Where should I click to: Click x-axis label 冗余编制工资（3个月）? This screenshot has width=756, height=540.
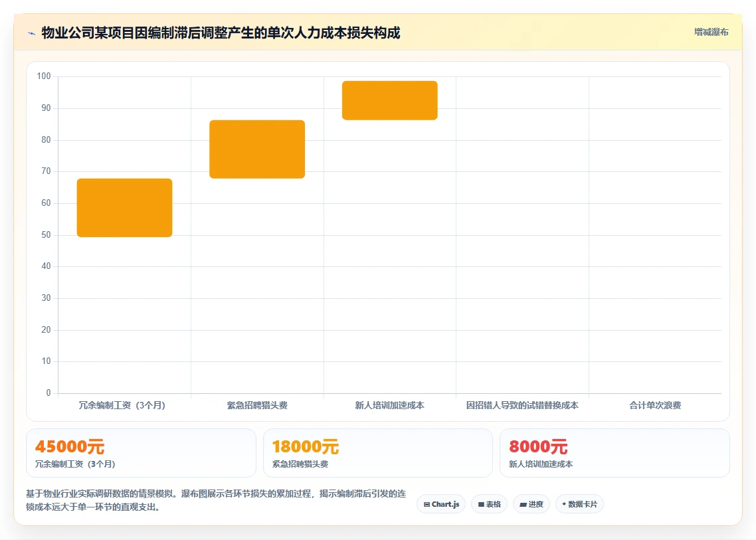(122, 405)
